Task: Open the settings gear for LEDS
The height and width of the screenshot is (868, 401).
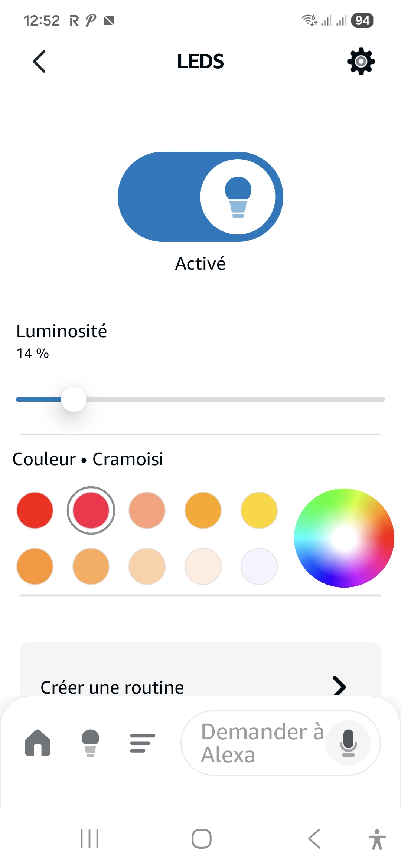Action: [x=360, y=61]
